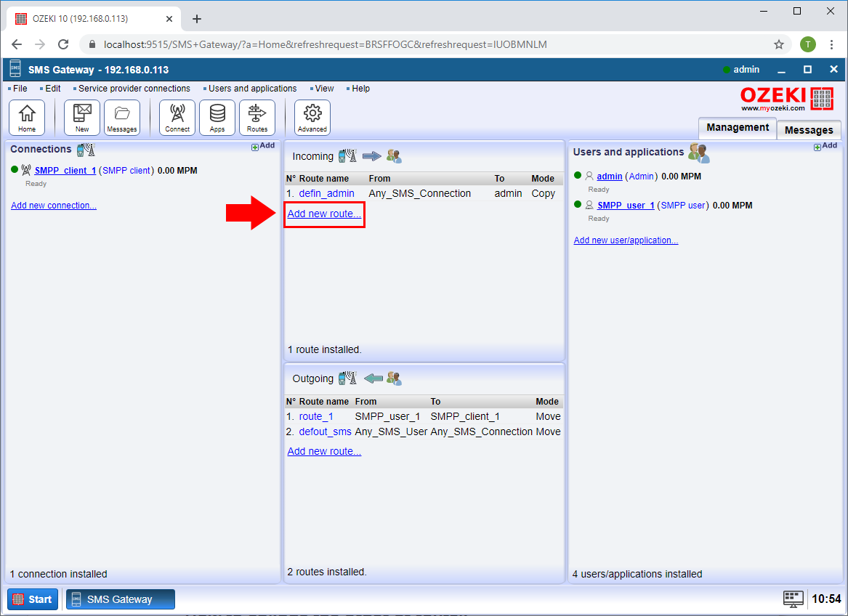Open the Advanced gear toolbar icon
The image size is (848, 616).
(312, 118)
